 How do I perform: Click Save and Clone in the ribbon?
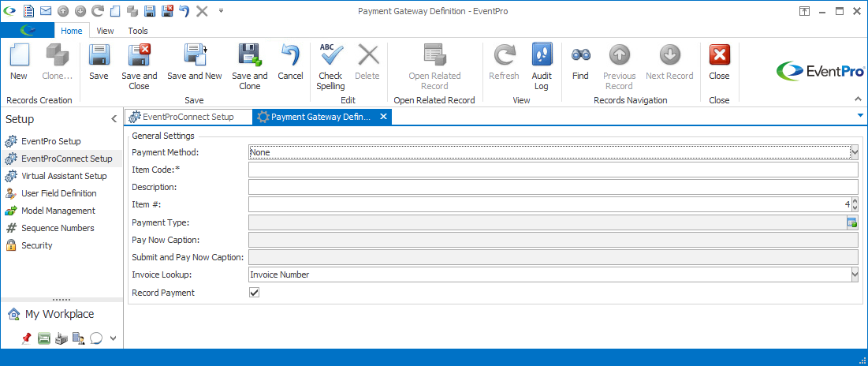(250, 66)
